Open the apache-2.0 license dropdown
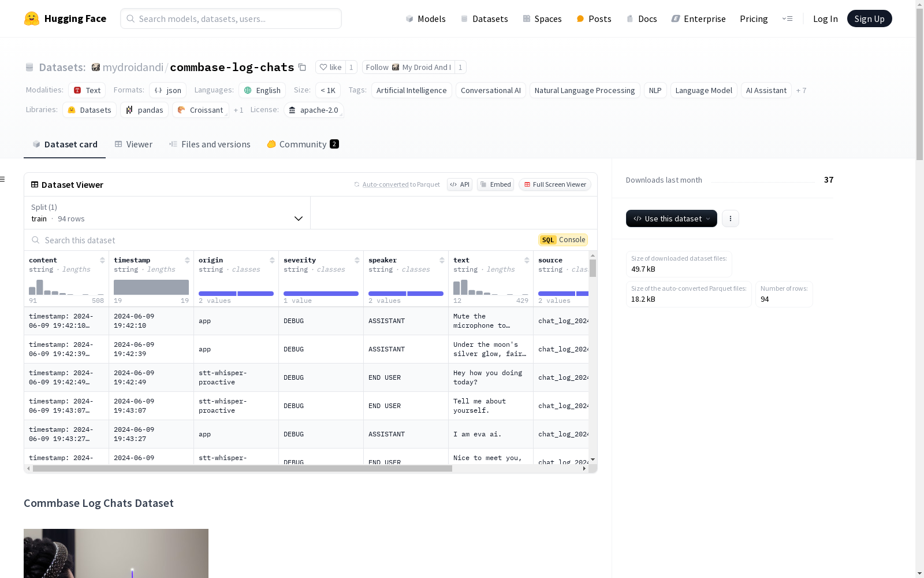Viewport: 924px width, 578px height. [x=314, y=110]
